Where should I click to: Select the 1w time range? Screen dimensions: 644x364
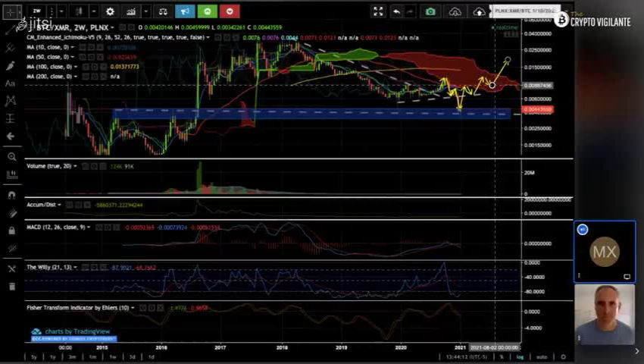tap(113, 357)
